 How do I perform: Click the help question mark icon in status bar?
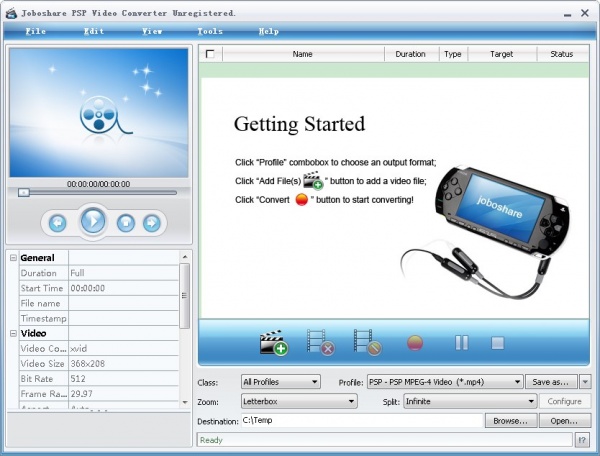pos(582,440)
